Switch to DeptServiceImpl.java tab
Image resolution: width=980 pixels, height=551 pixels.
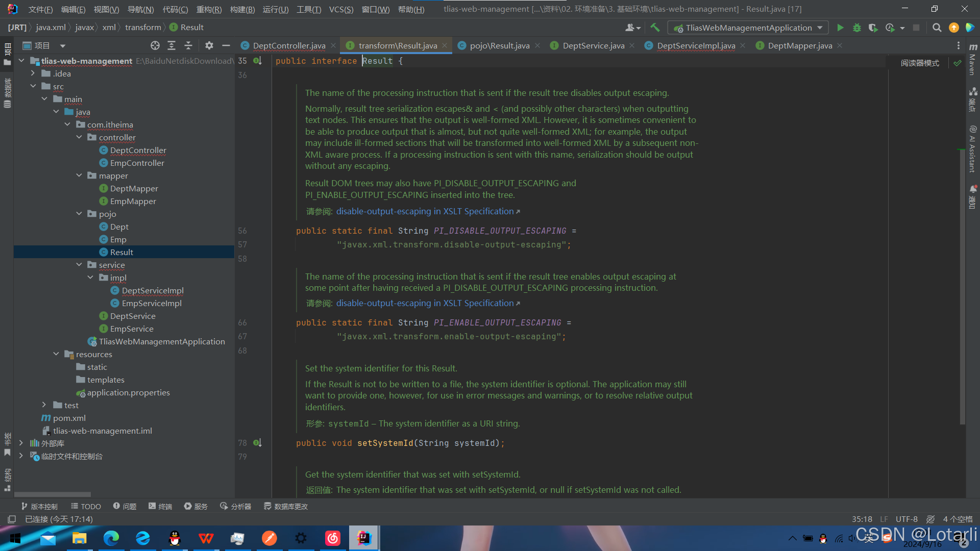(x=696, y=45)
